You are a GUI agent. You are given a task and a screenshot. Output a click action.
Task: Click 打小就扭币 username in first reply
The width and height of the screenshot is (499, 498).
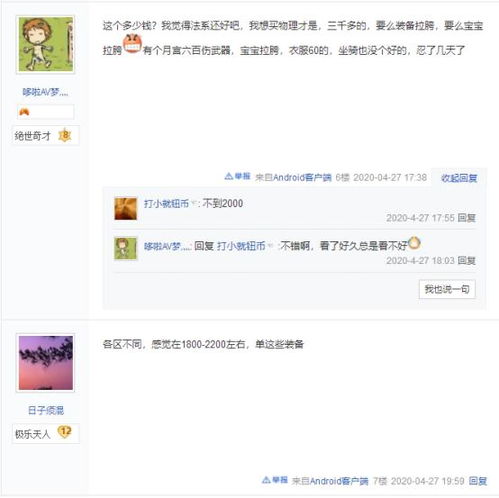coord(166,203)
